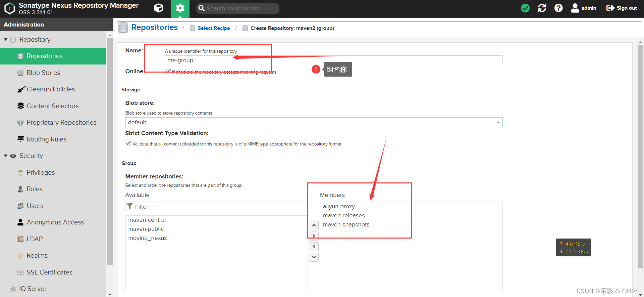Click the admin user icon
The height and width of the screenshot is (297, 644).
(x=575, y=8)
